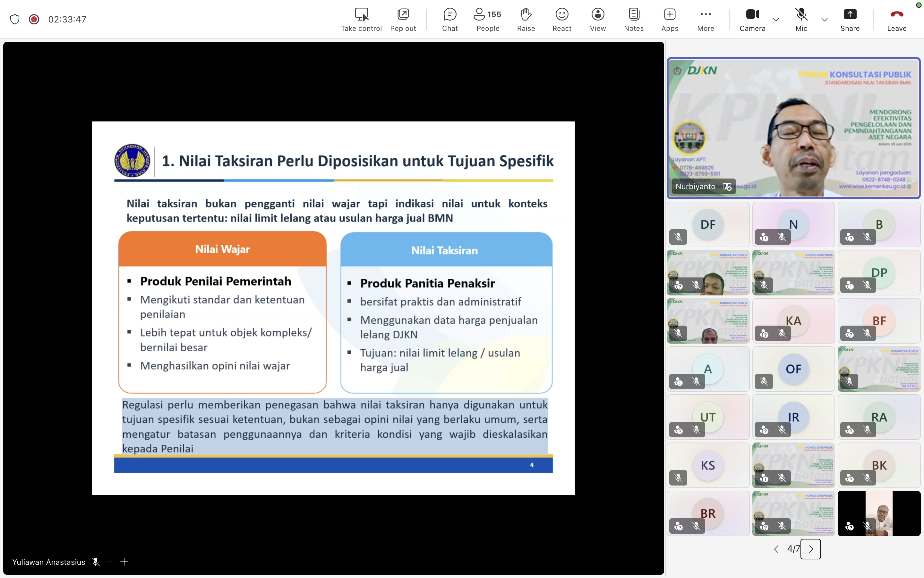Click the Take control button
This screenshot has width=924, height=578.
click(361, 19)
